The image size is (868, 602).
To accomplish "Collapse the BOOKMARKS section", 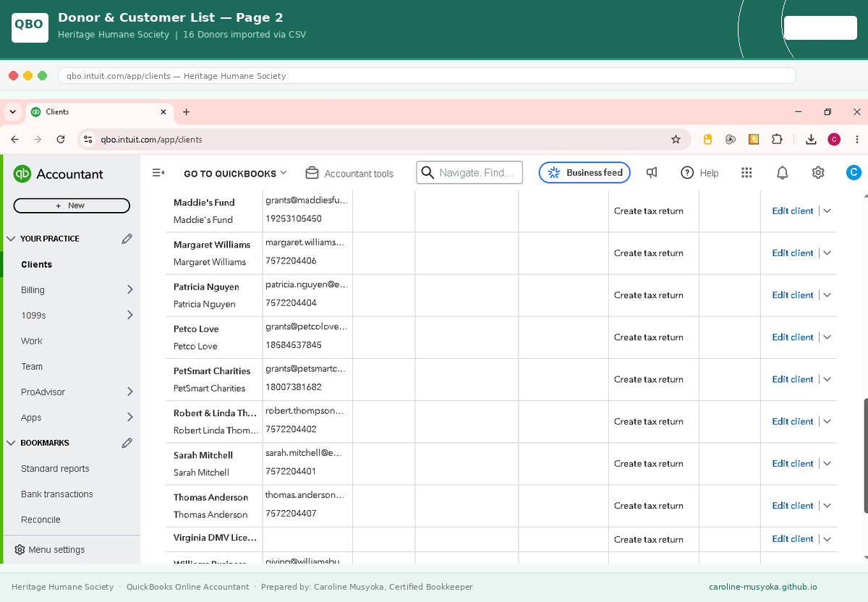I will click(12, 443).
